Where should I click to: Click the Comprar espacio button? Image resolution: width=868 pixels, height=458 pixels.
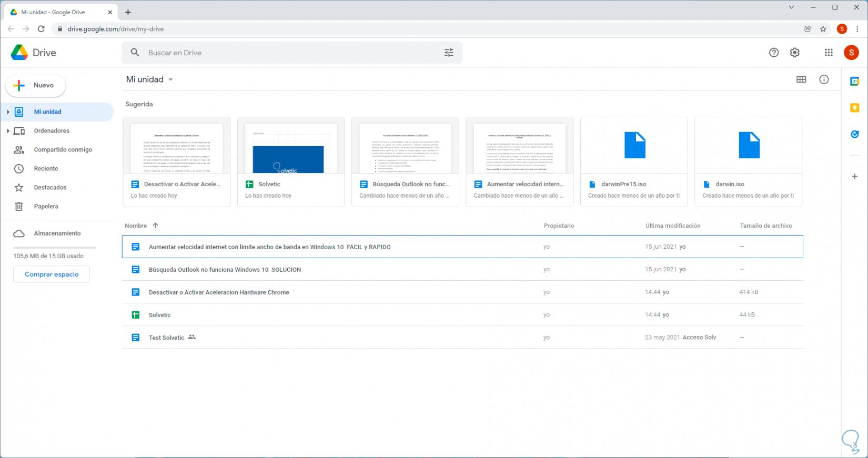(52, 274)
